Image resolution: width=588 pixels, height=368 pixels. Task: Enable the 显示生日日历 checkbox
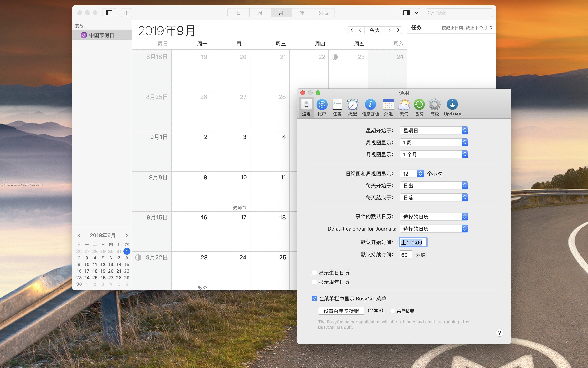coord(315,273)
